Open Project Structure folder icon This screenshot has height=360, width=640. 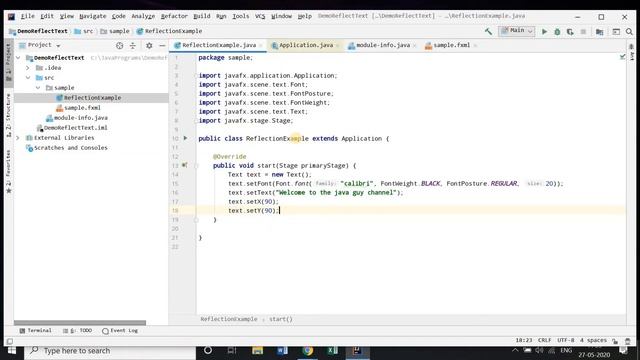tap(599, 31)
